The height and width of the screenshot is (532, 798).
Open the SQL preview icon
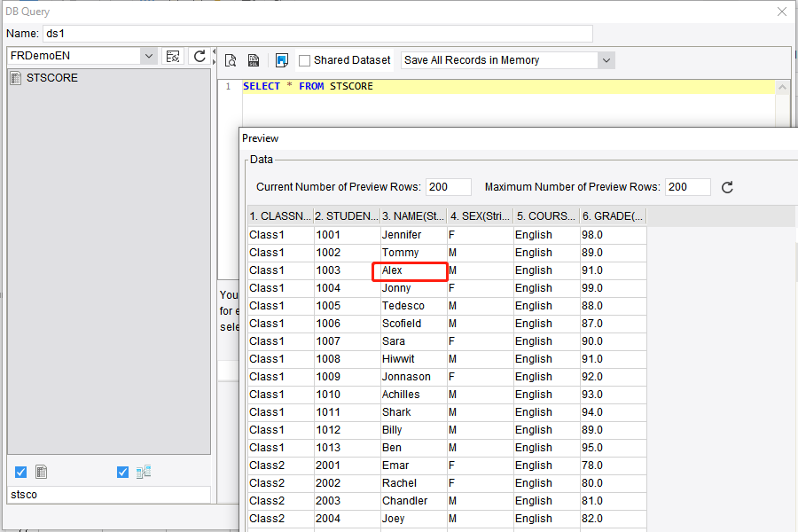point(230,59)
